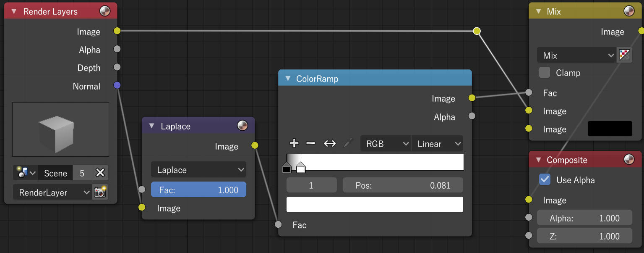Click the white color field in ColorRamp

click(x=375, y=204)
